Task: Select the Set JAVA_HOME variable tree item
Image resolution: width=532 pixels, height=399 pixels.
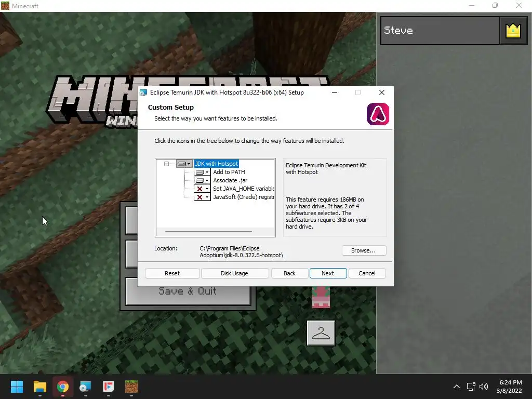Action: pyautogui.click(x=244, y=189)
